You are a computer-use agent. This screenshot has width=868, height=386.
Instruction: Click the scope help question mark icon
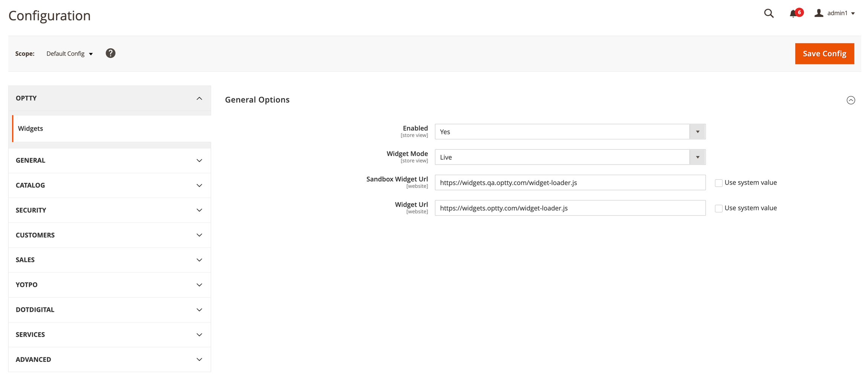110,53
